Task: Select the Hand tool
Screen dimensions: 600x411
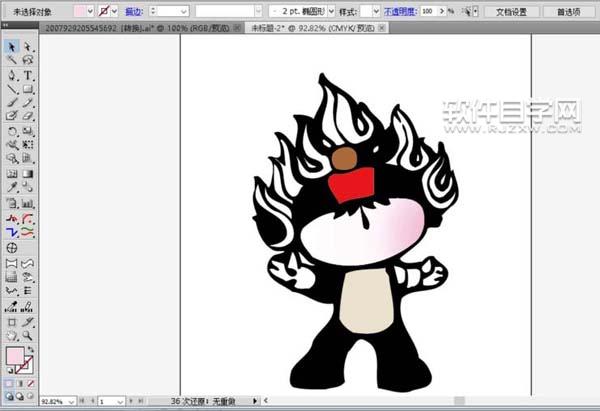Action: pyautogui.click(x=12, y=336)
